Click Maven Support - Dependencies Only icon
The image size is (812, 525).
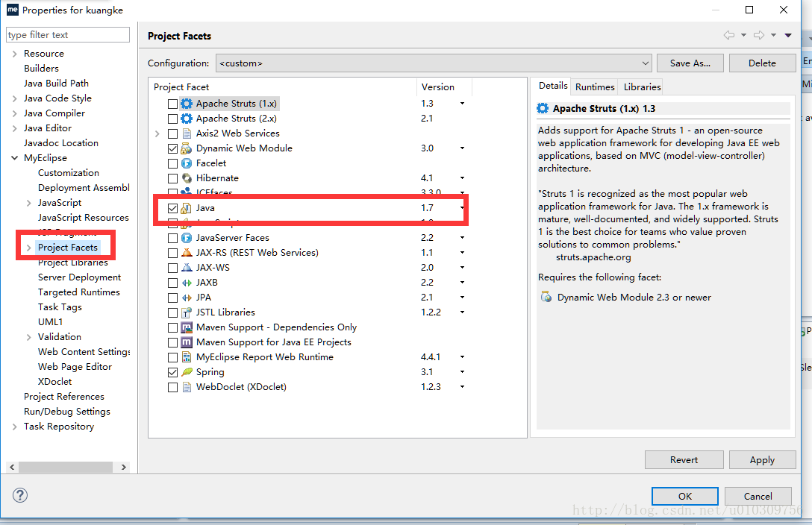(x=187, y=327)
